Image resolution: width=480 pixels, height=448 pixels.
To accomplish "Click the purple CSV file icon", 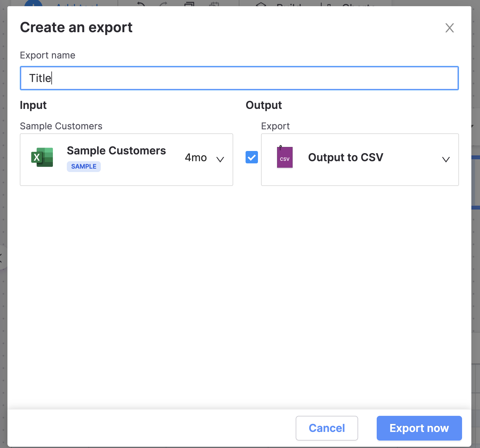I will point(285,157).
